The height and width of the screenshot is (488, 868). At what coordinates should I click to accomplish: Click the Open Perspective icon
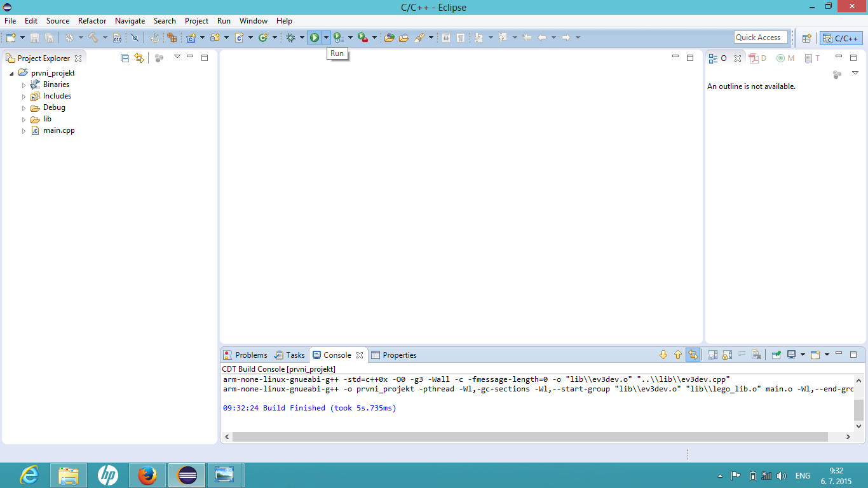pos(806,38)
